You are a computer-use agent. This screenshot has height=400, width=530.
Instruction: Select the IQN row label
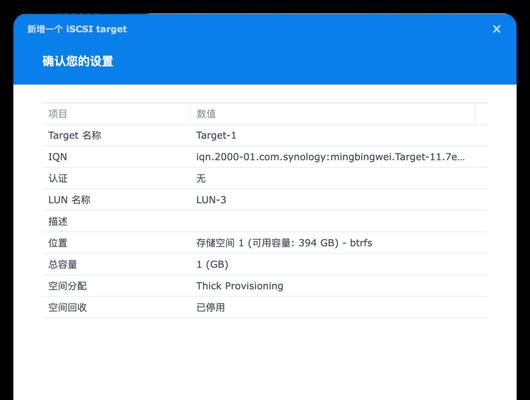tap(58, 157)
